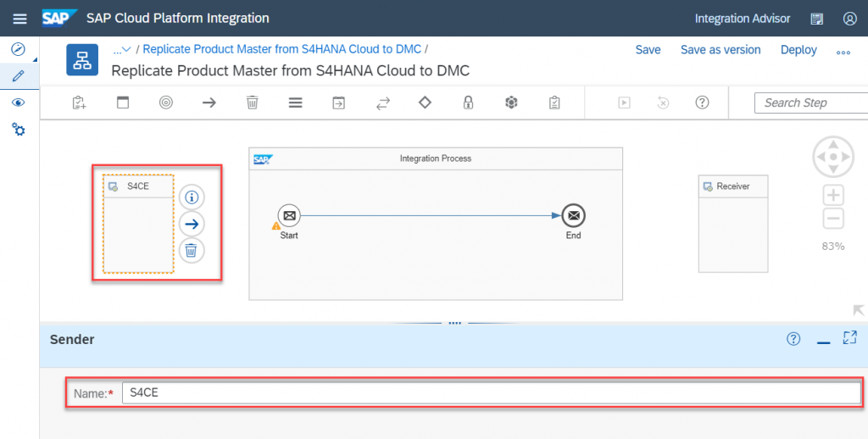
Task: Maximize the Sender properties panel
Action: coord(849,337)
